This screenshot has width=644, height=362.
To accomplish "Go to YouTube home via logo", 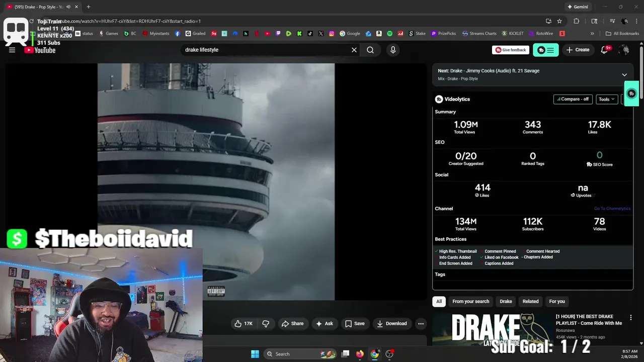I will [x=40, y=50].
